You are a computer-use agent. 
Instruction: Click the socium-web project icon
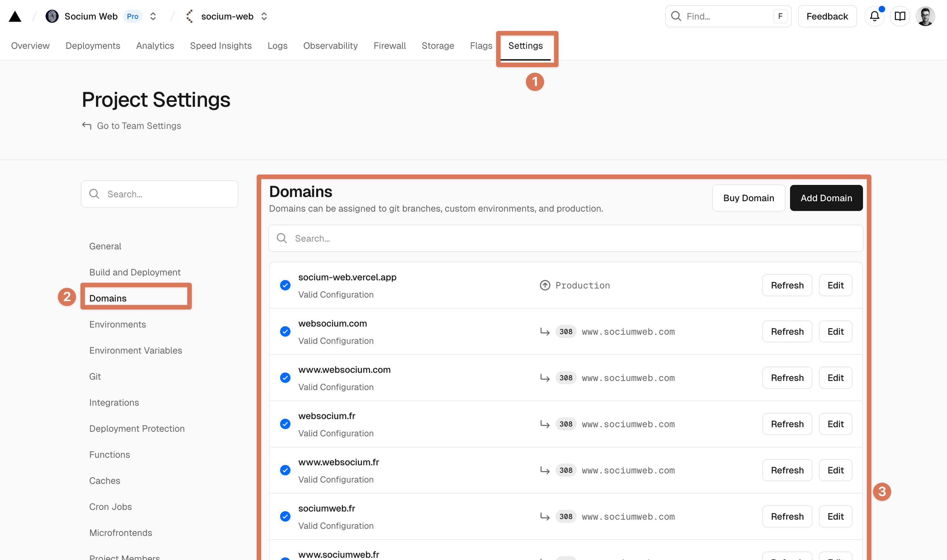(x=190, y=16)
